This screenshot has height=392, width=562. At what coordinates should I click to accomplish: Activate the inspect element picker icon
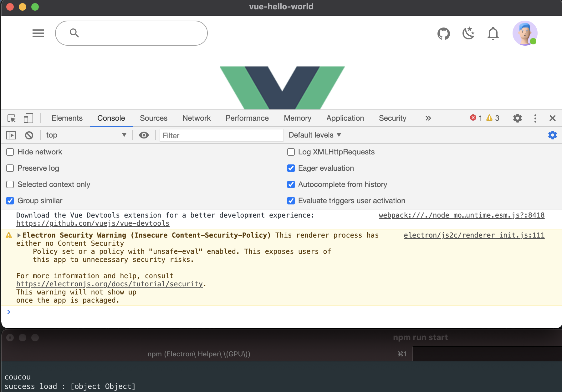[12, 118]
